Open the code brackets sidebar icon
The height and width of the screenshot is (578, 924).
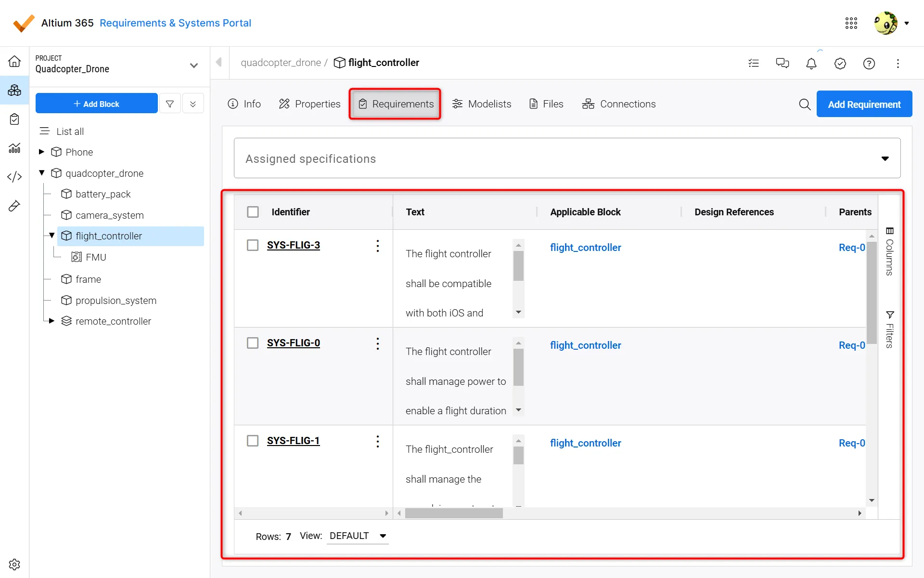click(x=14, y=177)
